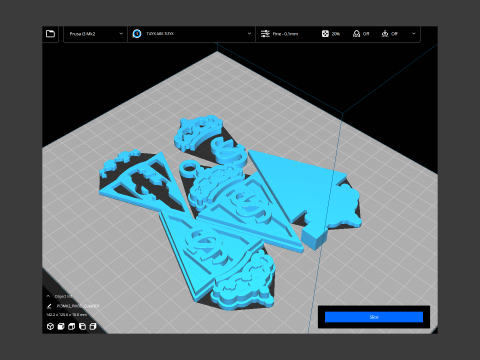Collapse the Object list panel
The width and height of the screenshot is (480, 360).
48,296
